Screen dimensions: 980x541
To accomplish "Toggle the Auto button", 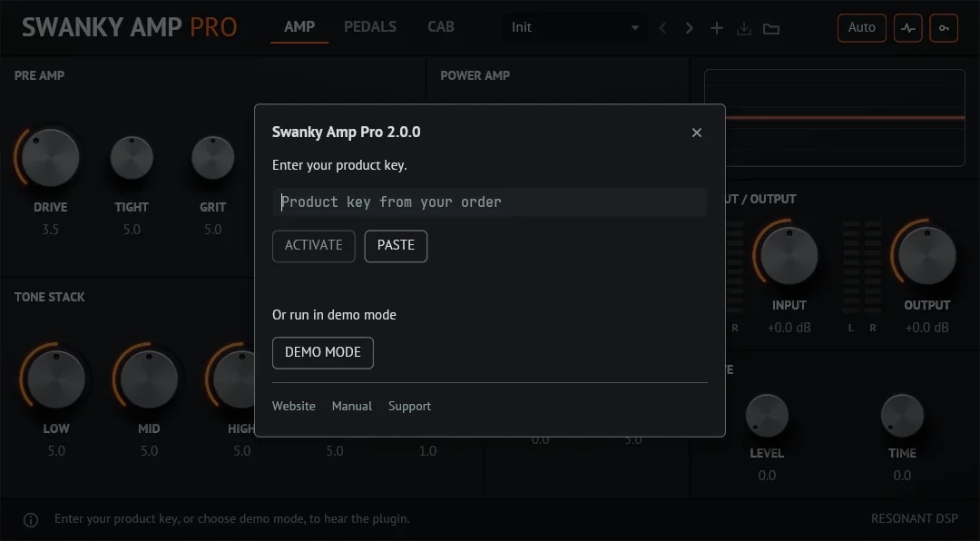I will click(x=862, y=28).
